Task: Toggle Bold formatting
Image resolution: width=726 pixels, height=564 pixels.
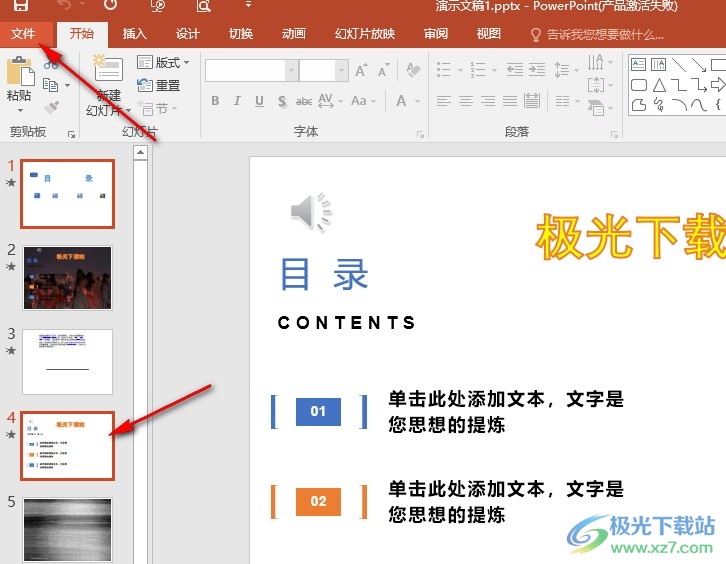Action: (215, 101)
